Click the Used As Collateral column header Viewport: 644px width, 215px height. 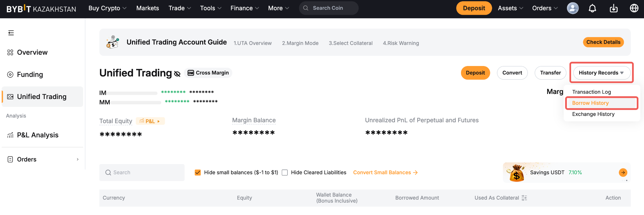pyautogui.click(x=497, y=198)
